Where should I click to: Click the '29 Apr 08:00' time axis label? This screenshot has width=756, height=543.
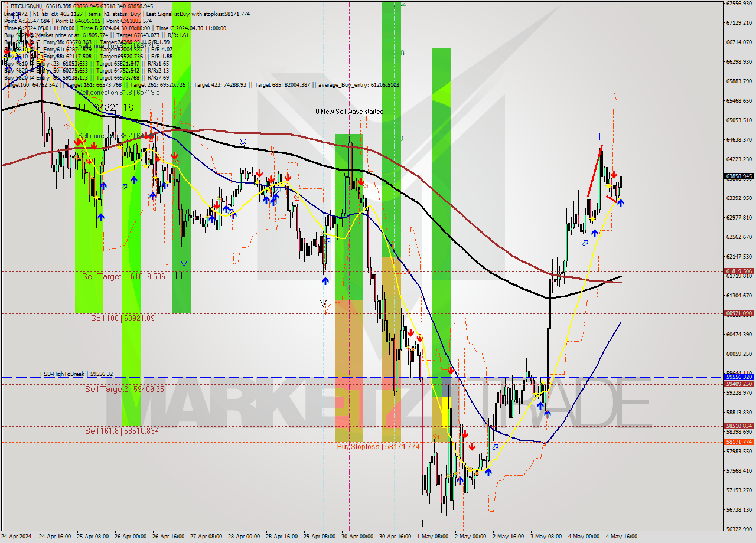320,537
